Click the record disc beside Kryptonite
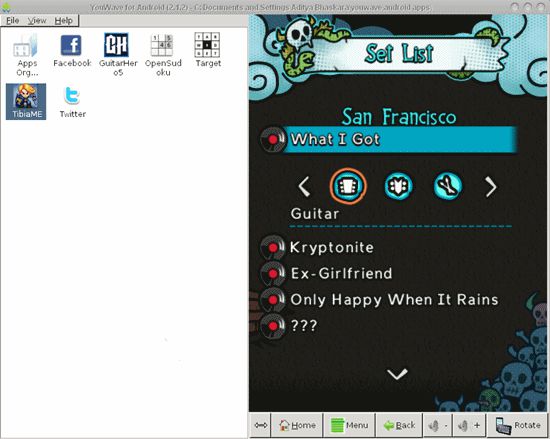Viewport: 550px width, 439px height. tap(273, 248)
